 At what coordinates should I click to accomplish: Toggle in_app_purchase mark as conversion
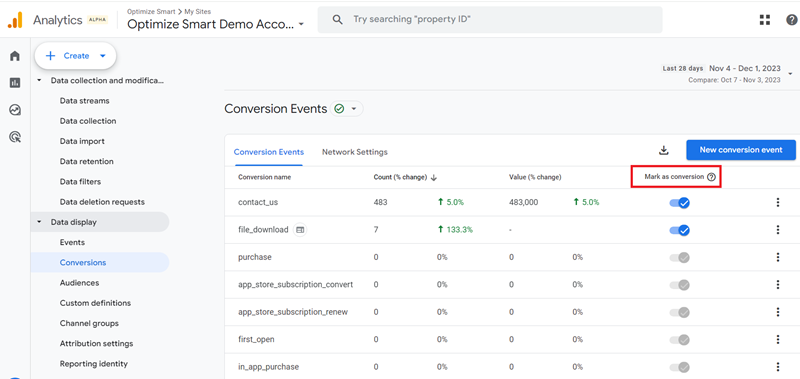coord(680,367)
